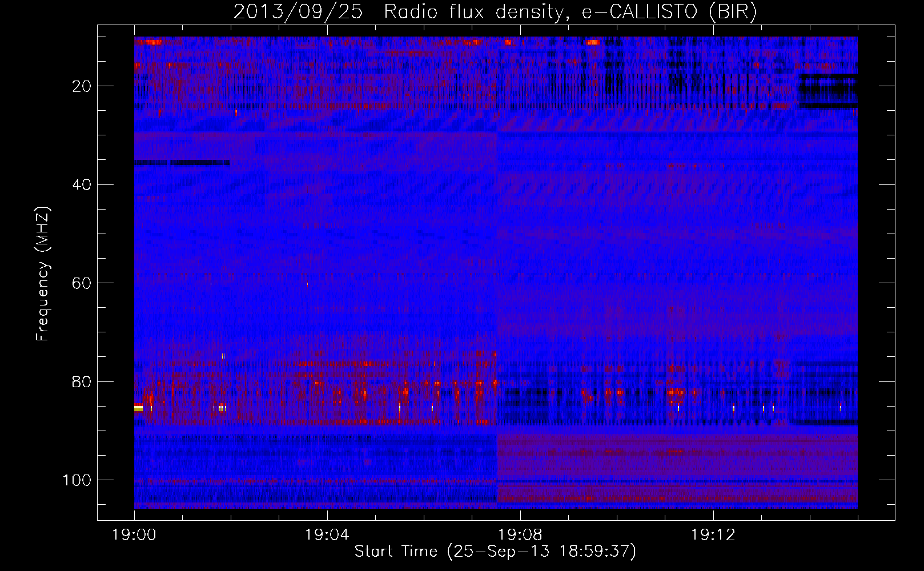Viewport: 924px width, 571px height.
Task: Click the 80 MHz frequency tick label
Action: 82,381
